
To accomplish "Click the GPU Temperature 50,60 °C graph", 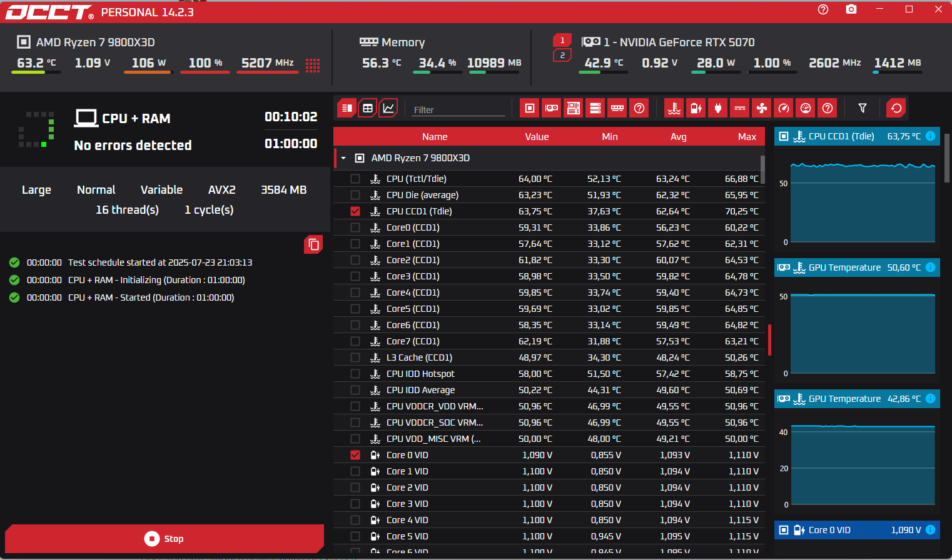I will click(863, 332).
